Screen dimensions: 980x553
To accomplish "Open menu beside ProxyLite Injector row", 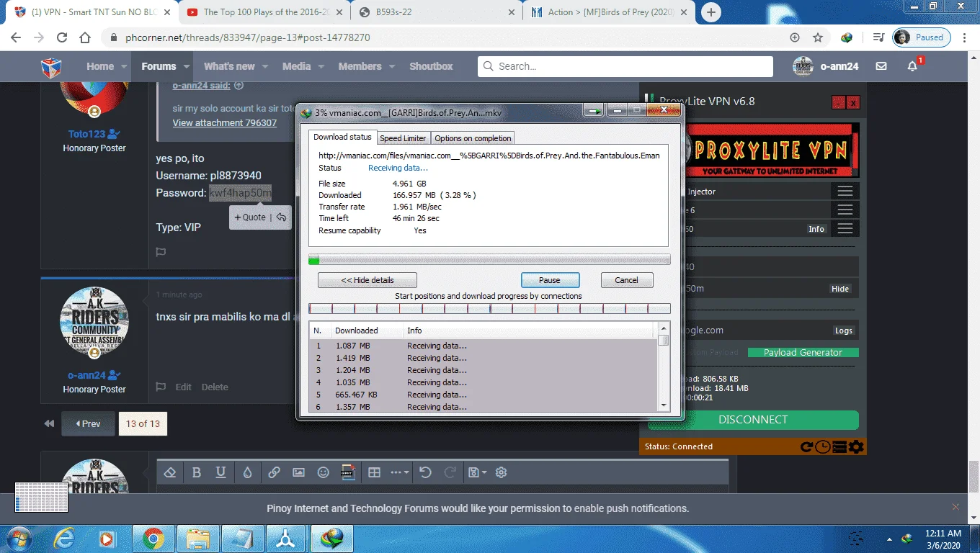I will (845, 192).
